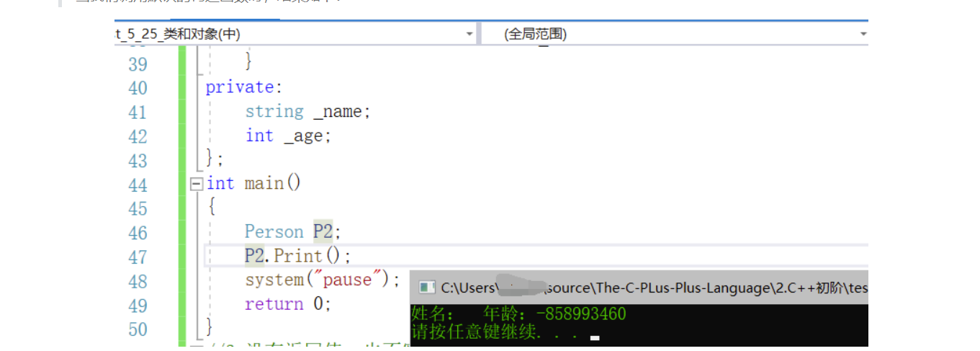Click the main() function name
980x351 pixels.
tap(273, 183)
